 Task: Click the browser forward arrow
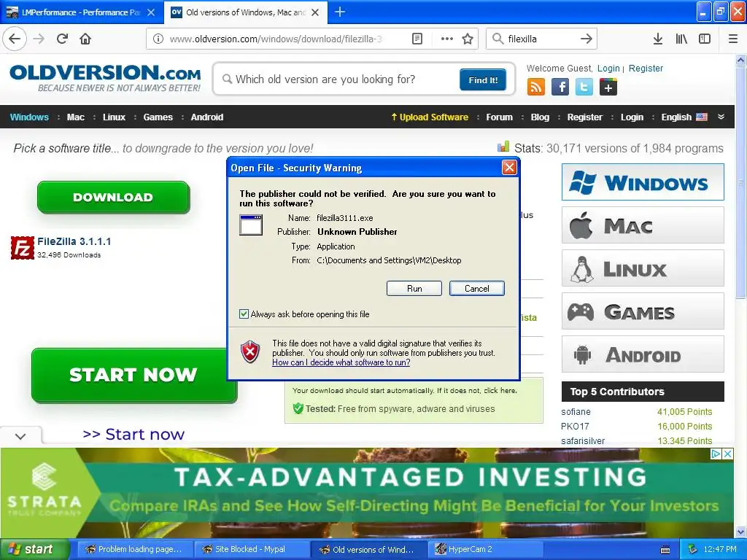point(39,39)
